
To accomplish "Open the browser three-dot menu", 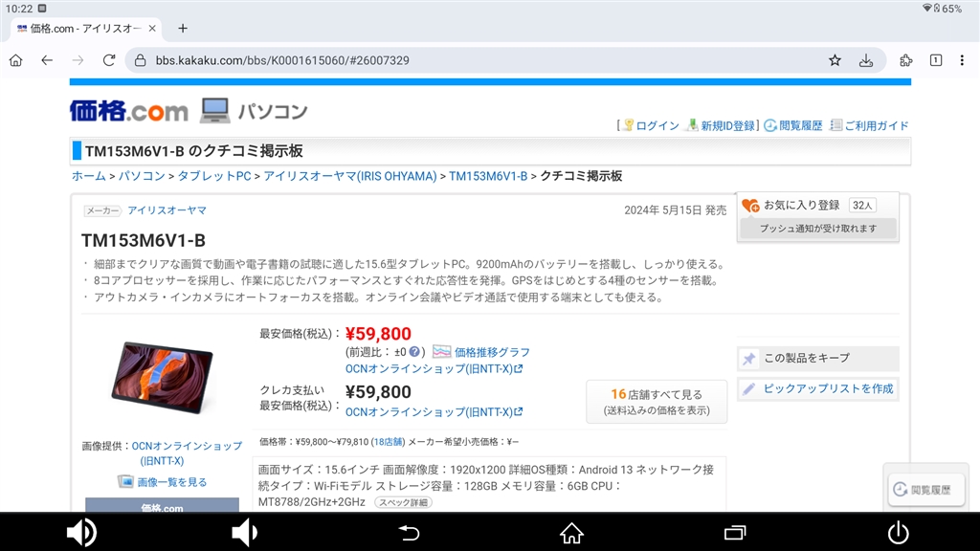I will 962,60.
